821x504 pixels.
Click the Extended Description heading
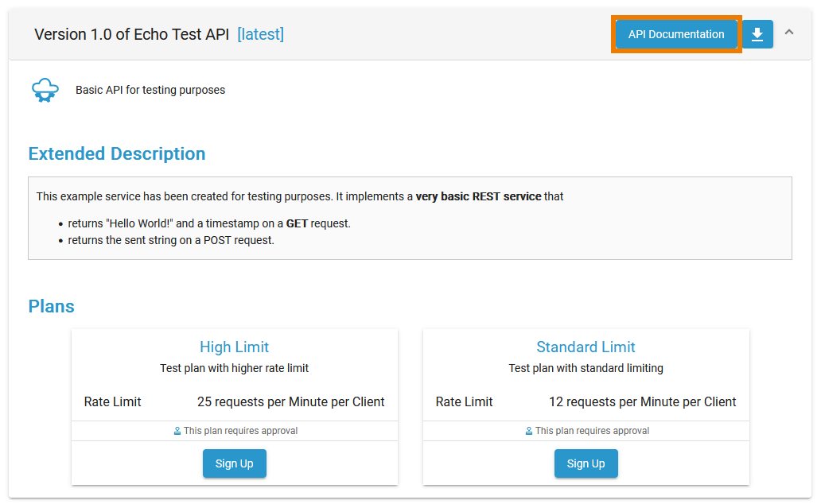(x=116, y=153)
